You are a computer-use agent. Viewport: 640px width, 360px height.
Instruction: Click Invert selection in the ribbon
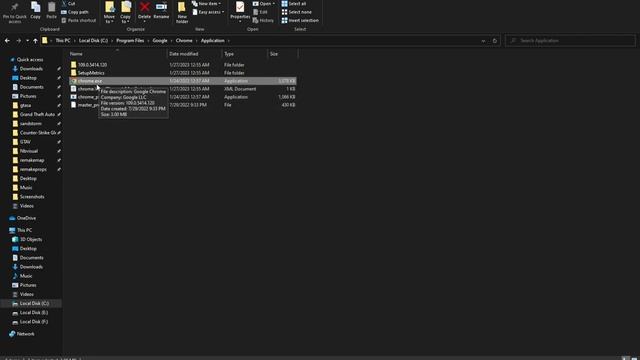tap(300, 20)
